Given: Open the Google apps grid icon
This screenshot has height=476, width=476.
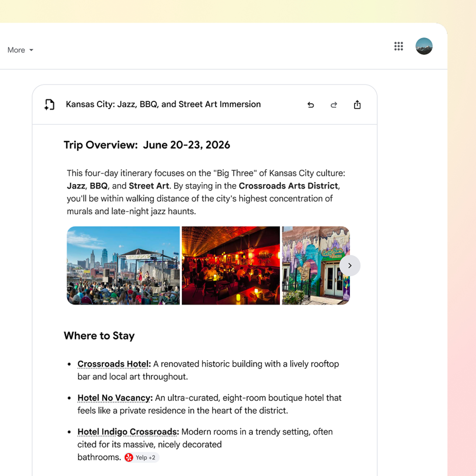Looking at the screenshot, I should coord(398,46).
